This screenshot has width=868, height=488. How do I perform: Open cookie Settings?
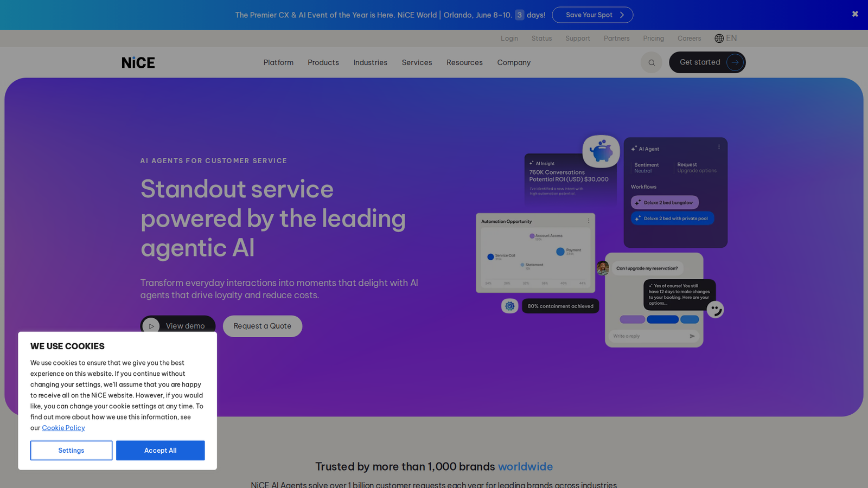pyautogui.click(x=71, y=451)
